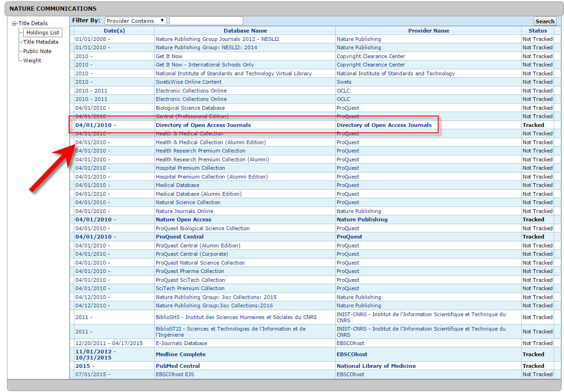Open SwetsWise Online Content link
564x392 pixels.
click(x=189, y=82)
